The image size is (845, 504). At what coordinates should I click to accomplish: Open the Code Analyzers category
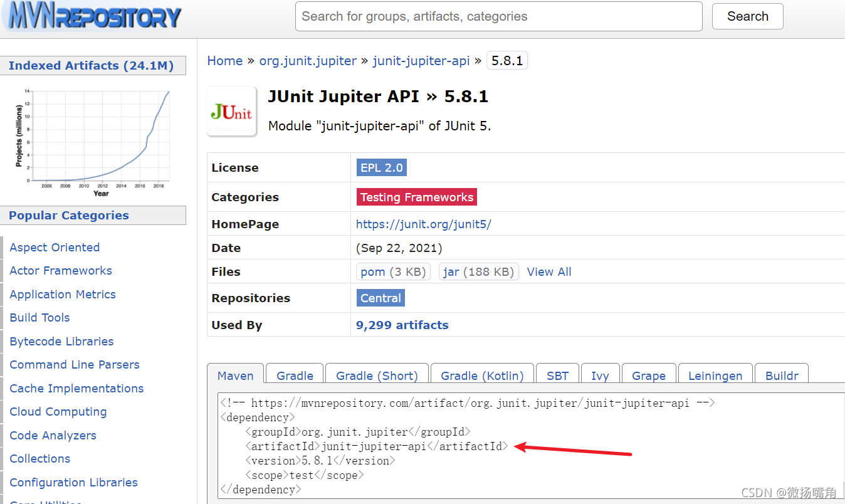coord(53,435)
